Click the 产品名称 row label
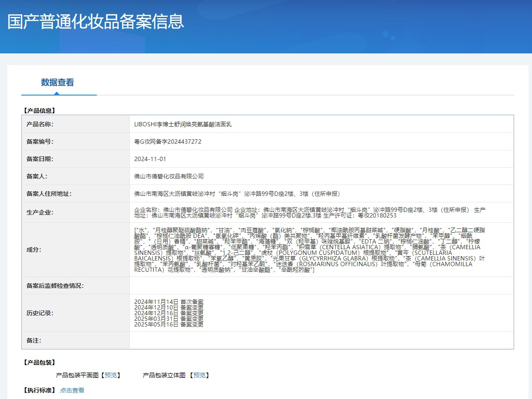 pos(40,124)
